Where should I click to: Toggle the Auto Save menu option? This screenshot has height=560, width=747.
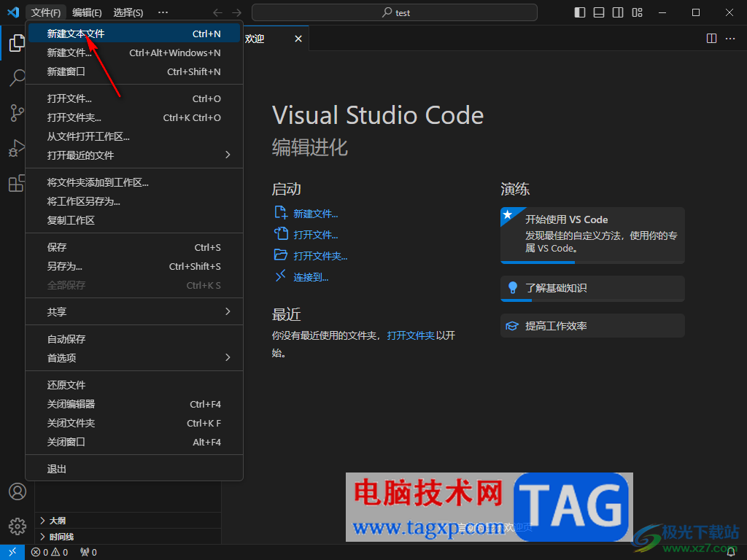[134, 339]
